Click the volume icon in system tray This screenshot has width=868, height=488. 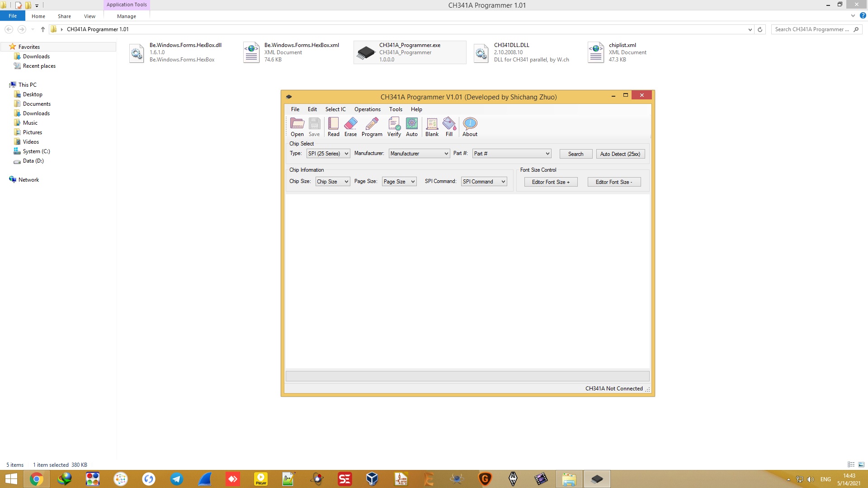coord(811,479)
